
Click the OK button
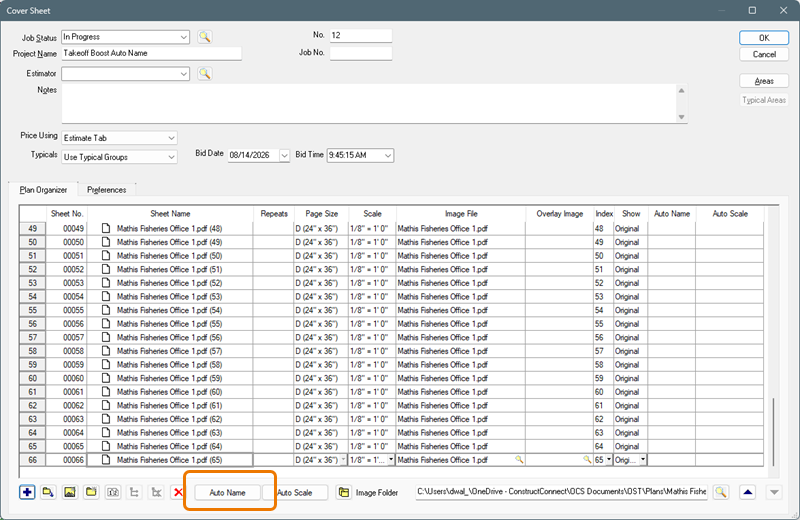tap(764, 38)
